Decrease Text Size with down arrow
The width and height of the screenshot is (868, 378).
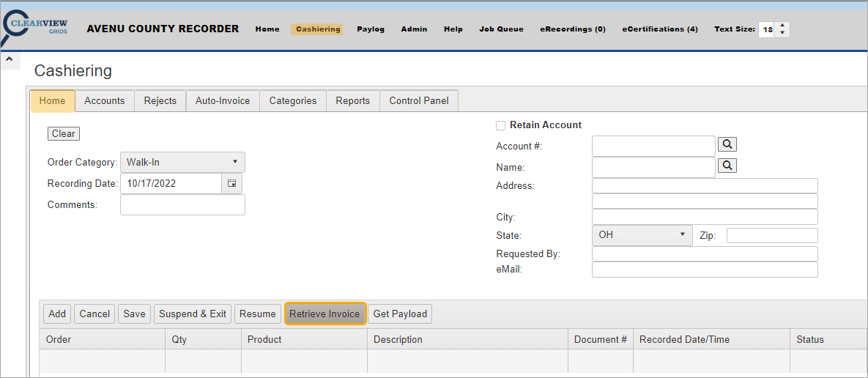coord(782,34)
